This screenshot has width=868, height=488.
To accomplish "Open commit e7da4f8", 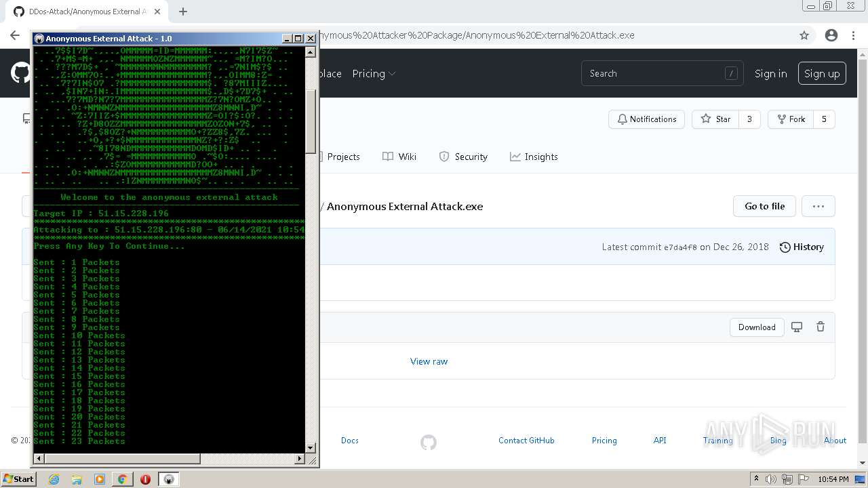I will tap(680, 247).
